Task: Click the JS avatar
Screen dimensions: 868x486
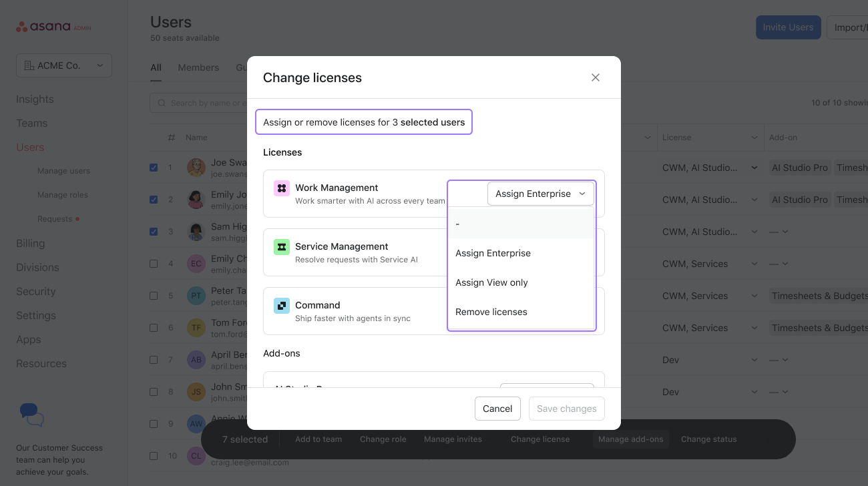Action: [x=196, y=392]
